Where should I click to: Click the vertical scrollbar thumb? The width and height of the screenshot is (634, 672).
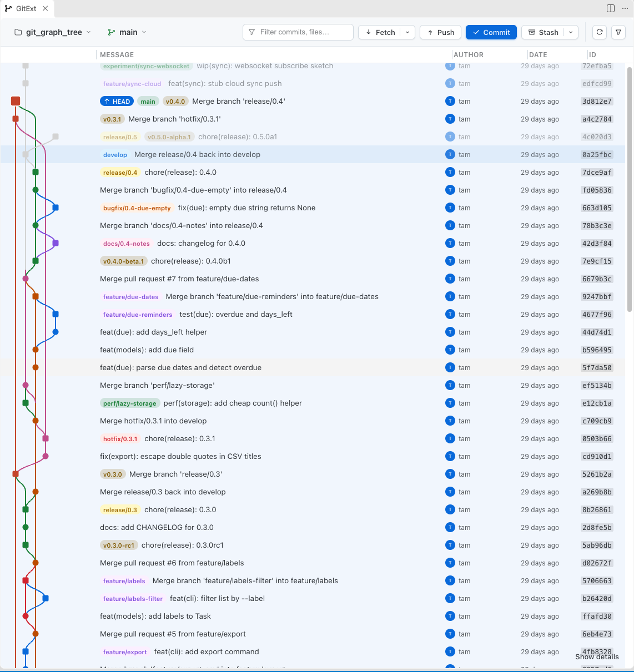(630, 189)
